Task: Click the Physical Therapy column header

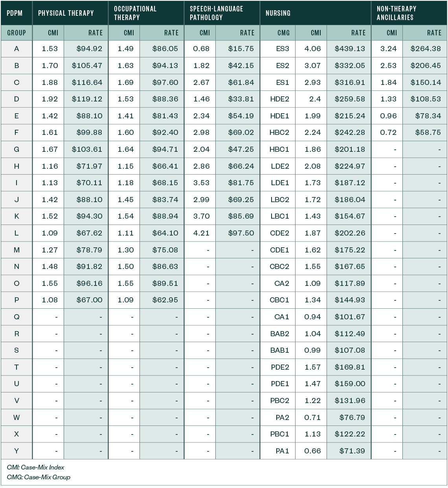Action: (66, 13)
